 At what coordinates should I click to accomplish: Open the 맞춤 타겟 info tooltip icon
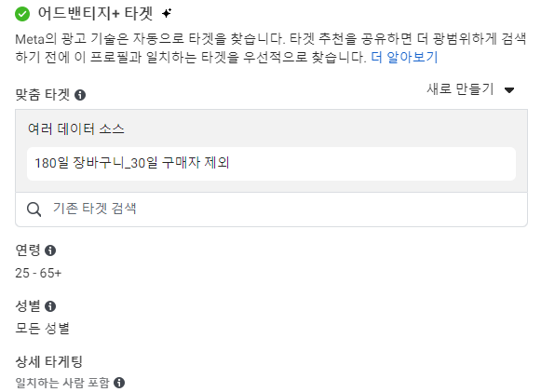(x=80, y=95)
